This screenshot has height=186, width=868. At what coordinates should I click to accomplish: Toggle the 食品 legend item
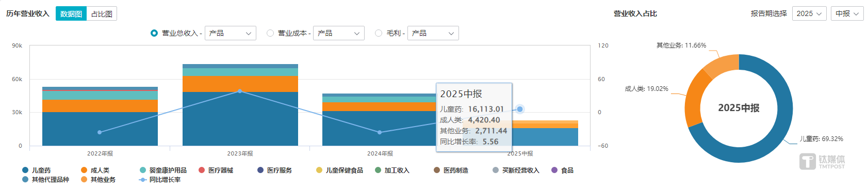click(x=563, y=170)
